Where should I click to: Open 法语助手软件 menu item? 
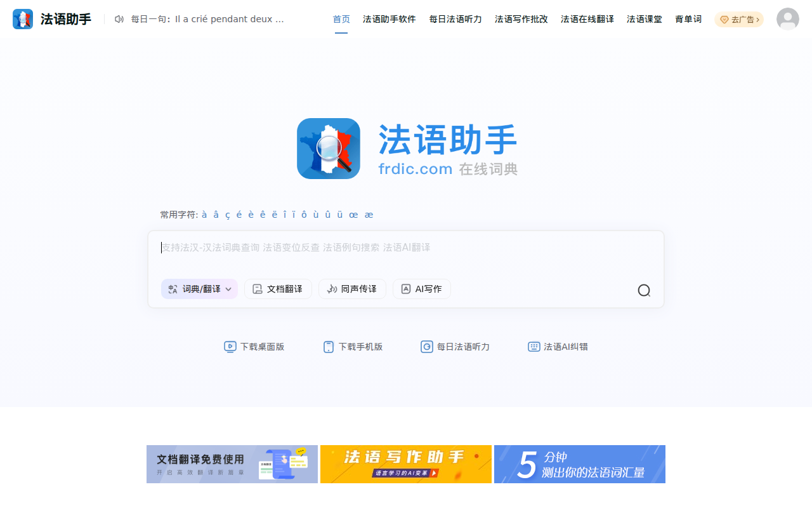tap(390, 19)
